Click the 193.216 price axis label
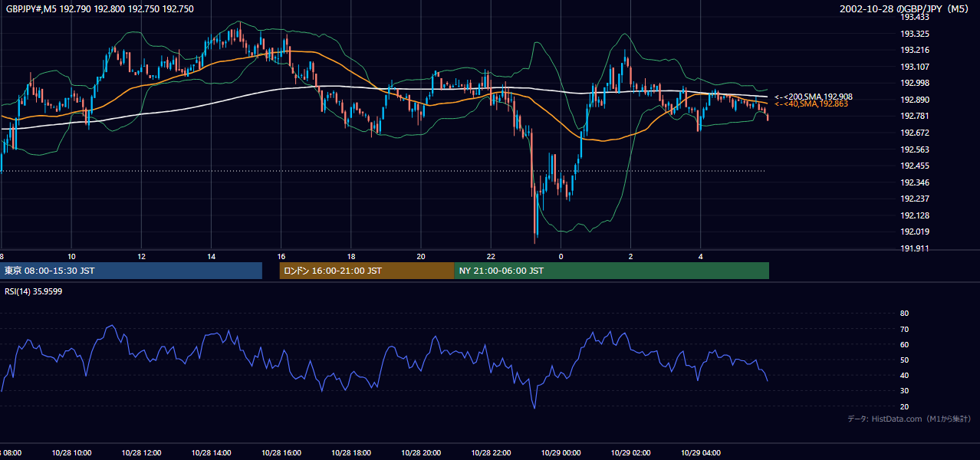This screenshot has width=980, height=460. (914, 50)
